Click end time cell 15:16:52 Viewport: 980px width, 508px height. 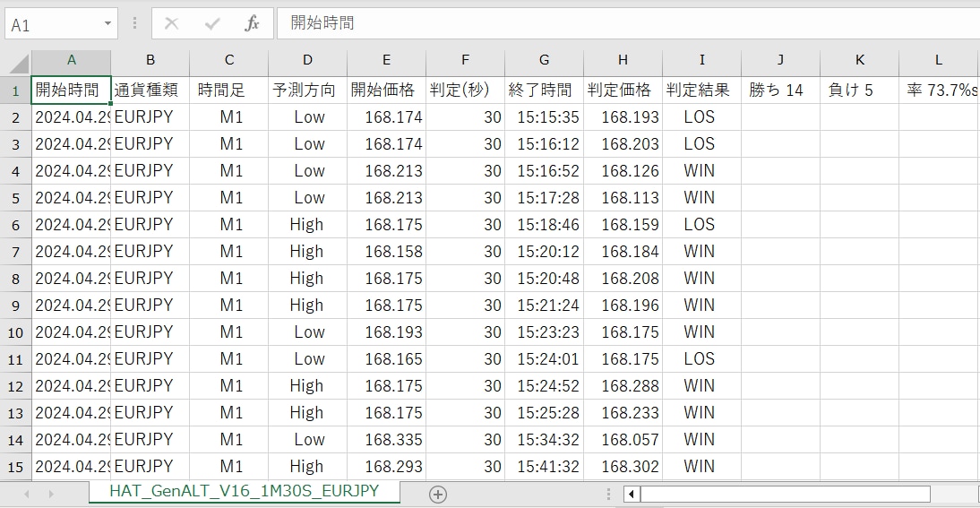[x=544, y=170]
